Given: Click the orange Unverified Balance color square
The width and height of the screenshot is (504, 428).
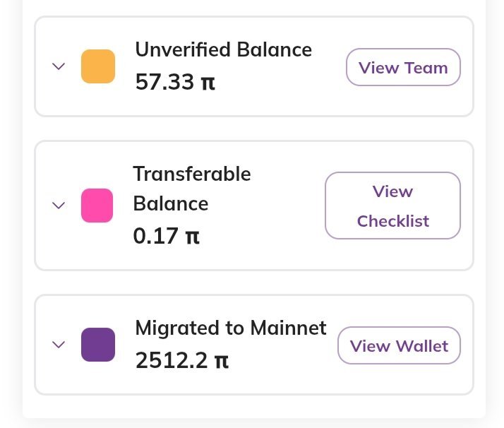Looking at the screenshot, I should point(98,66).
